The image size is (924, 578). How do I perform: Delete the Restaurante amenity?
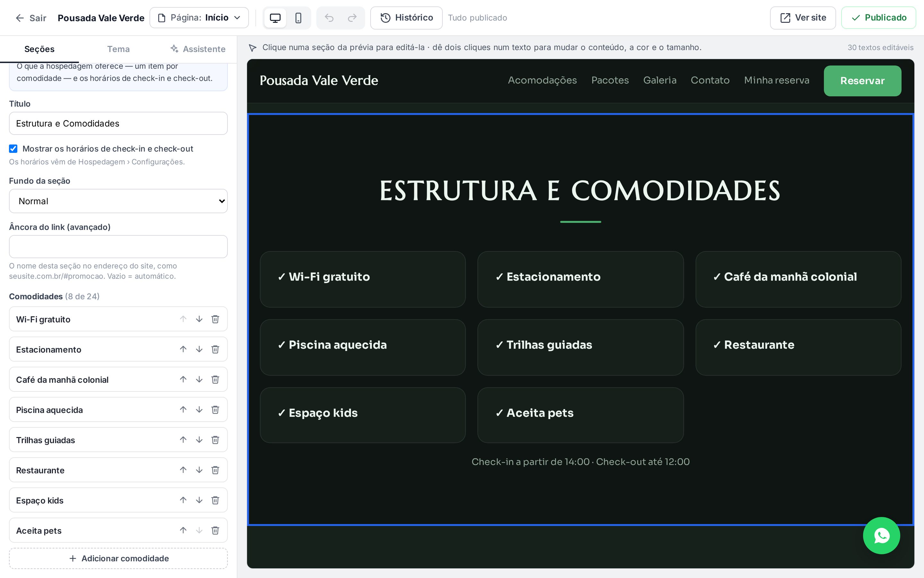tap(215, 470)
